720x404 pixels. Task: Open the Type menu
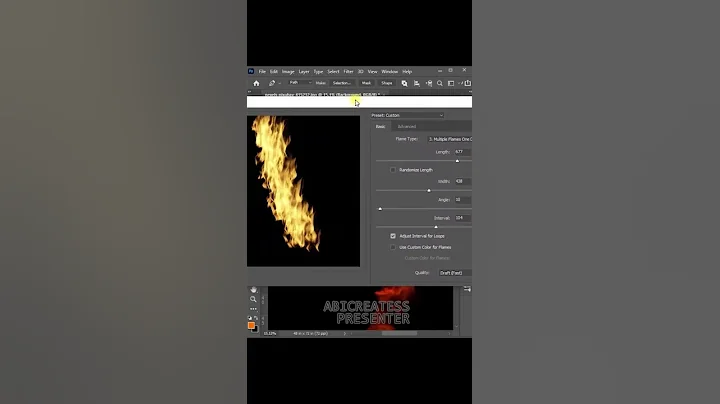click(318, 72)
